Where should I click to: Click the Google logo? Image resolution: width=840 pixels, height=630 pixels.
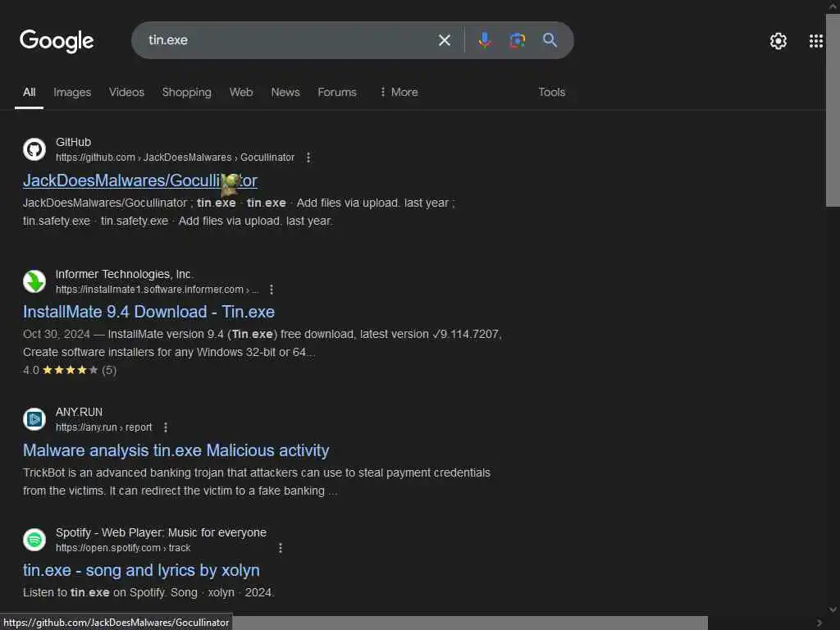(57, 41)
